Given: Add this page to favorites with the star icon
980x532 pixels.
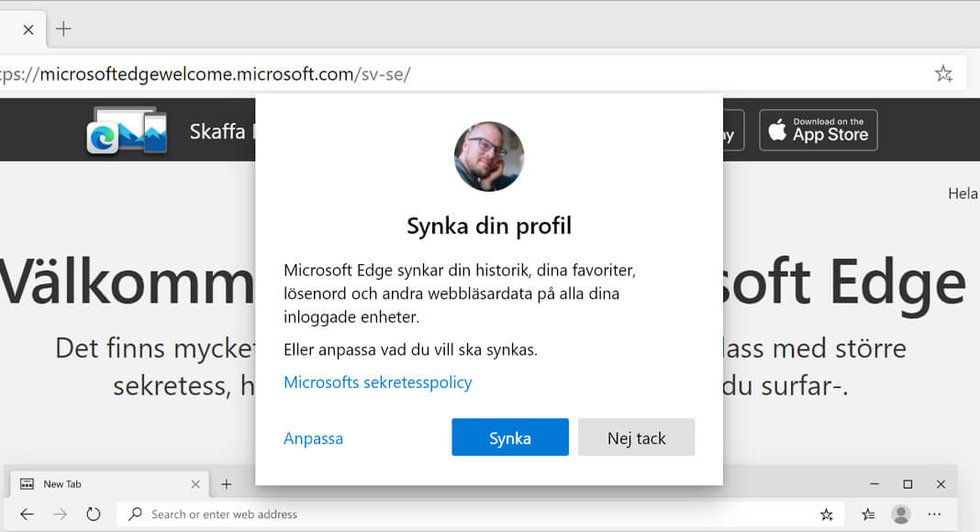Looking at the screenshot, I should [x=943, y=73].
